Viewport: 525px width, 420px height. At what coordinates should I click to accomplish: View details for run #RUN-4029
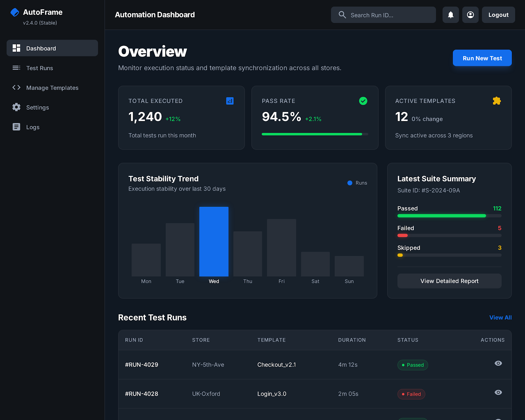pyautogui.click(x=498, y=363)
